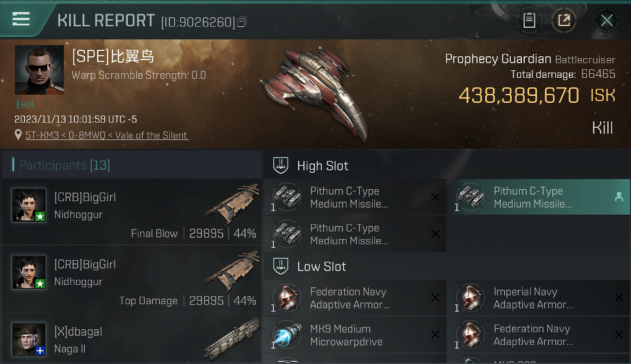
Task: Open the Imperial Navy Adaptive Armor module
Action: 542,298
